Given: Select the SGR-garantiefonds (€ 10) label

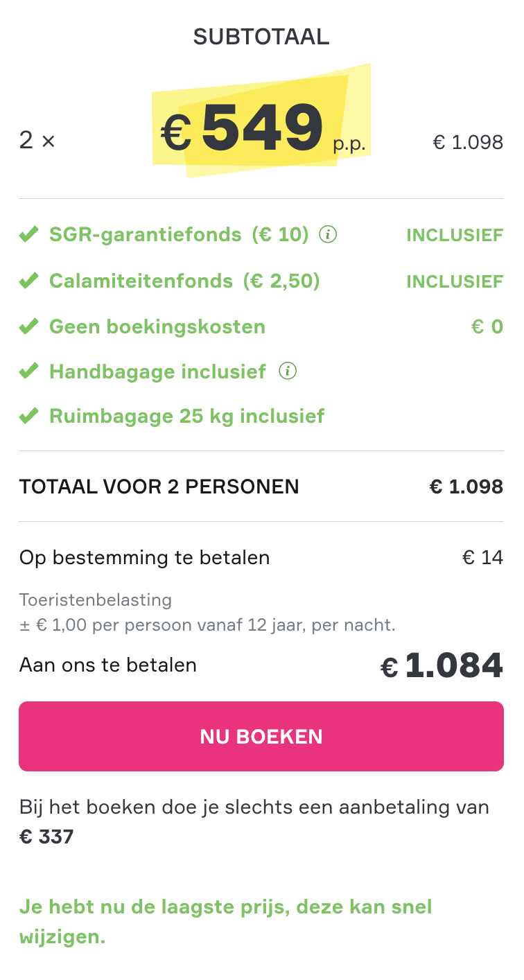Looking at the screenshot, I should [x=178, y=235].
